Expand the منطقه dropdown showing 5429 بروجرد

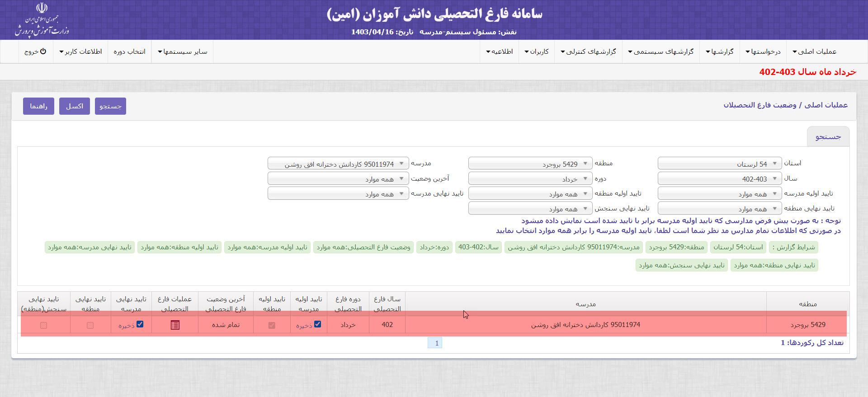pyautogui.click(x=530, y=163)
